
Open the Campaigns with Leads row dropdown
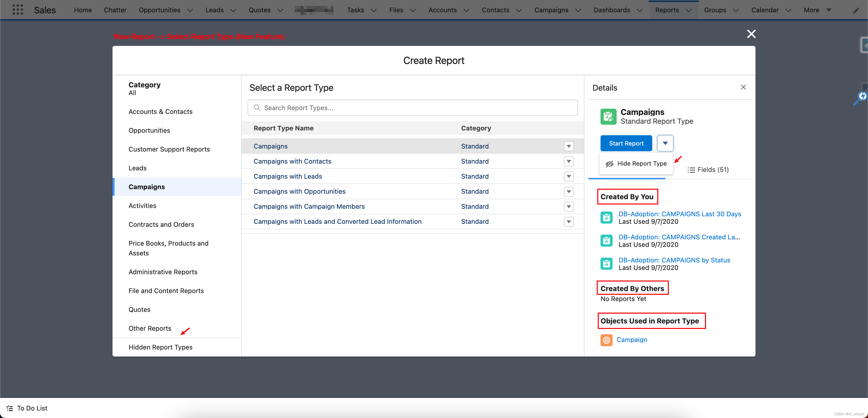click(568, 176)
